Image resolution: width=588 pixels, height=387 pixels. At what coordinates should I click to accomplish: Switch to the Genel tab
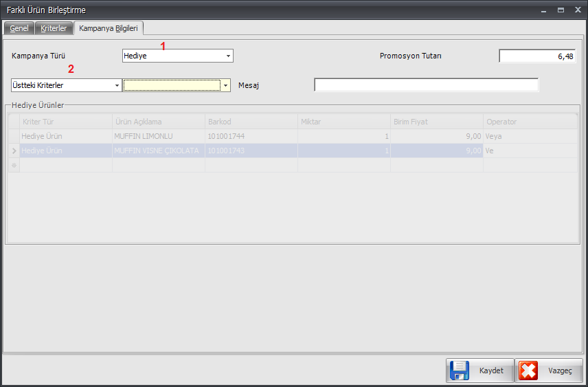tap(19, 29)
